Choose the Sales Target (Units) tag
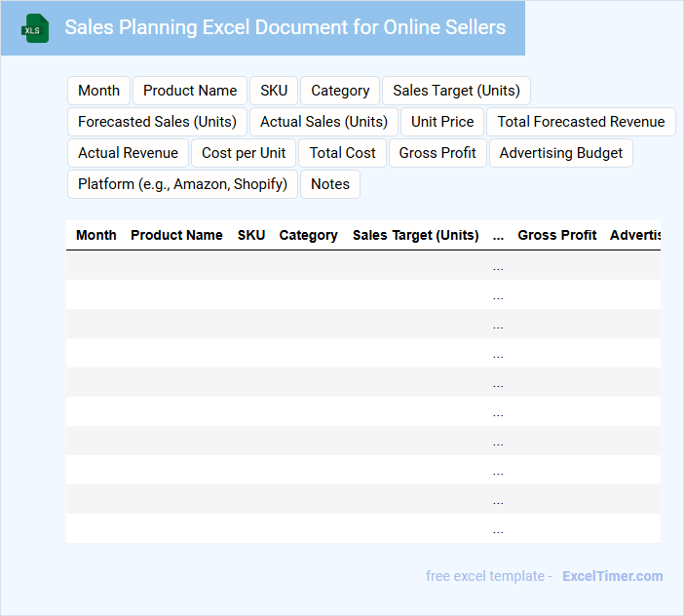684x616 pixels. 456,91
